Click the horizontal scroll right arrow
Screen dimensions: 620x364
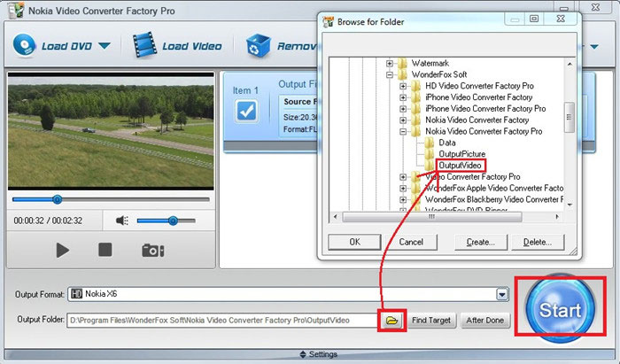point(557,217)
